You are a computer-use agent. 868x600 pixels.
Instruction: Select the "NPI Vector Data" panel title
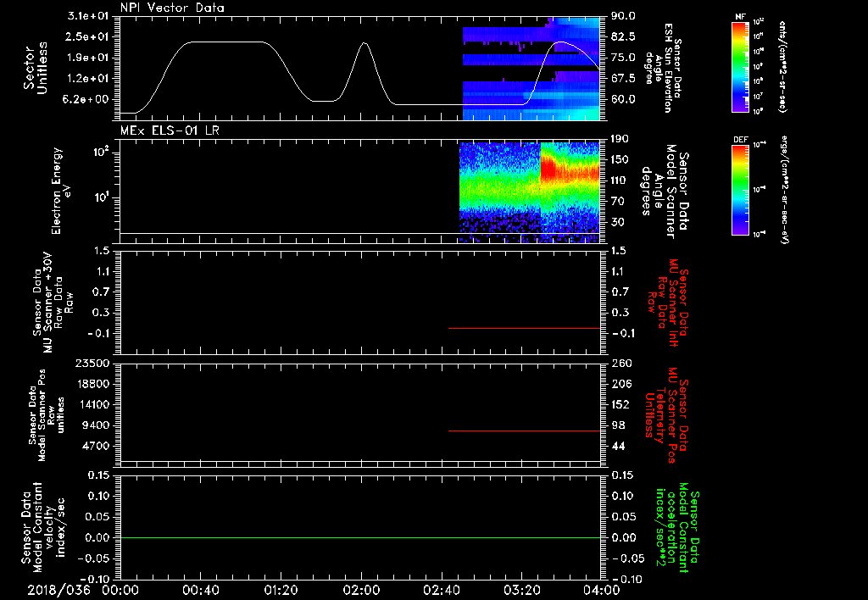click(172, 8)
